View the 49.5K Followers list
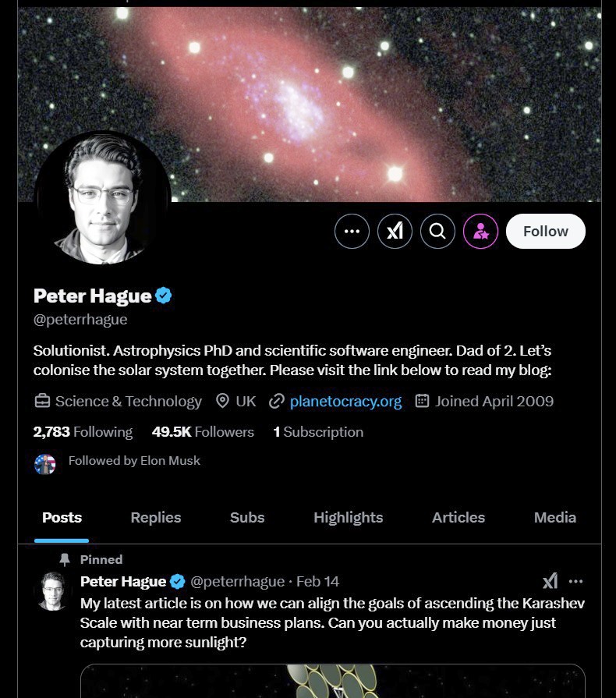The height and width of the screenshot is (698, 616). pyautogui.click(x=203, y=432)
